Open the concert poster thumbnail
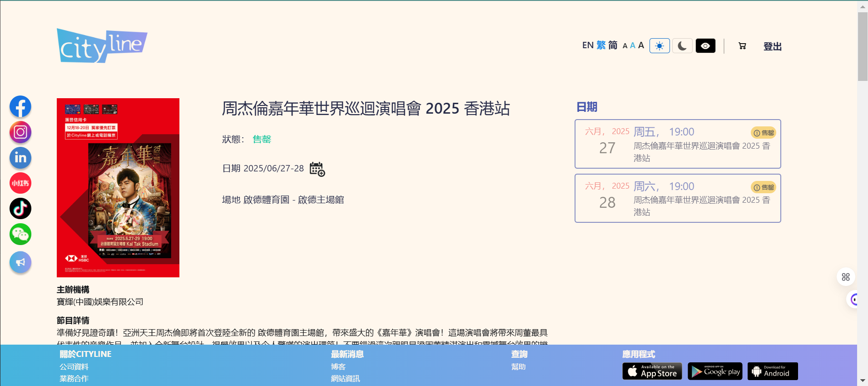Screen dimensions: 868x386 click(x=118, y=188)
